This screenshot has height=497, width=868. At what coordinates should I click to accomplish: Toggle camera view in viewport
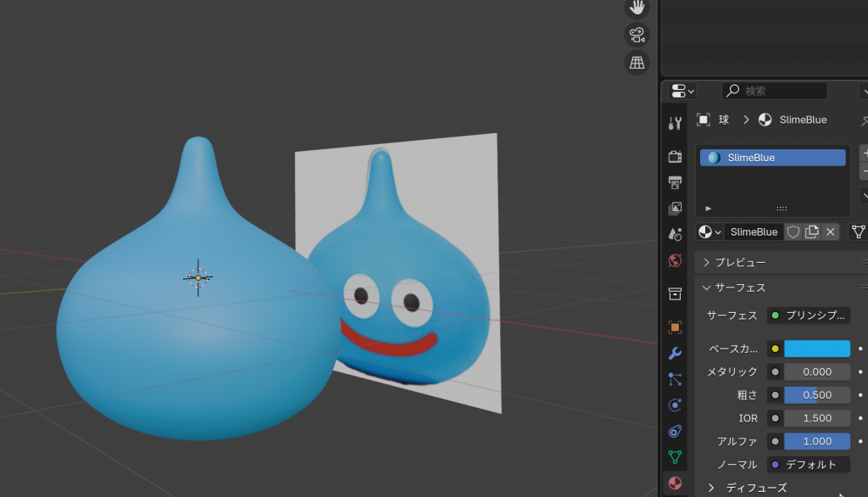coord(637,35)
